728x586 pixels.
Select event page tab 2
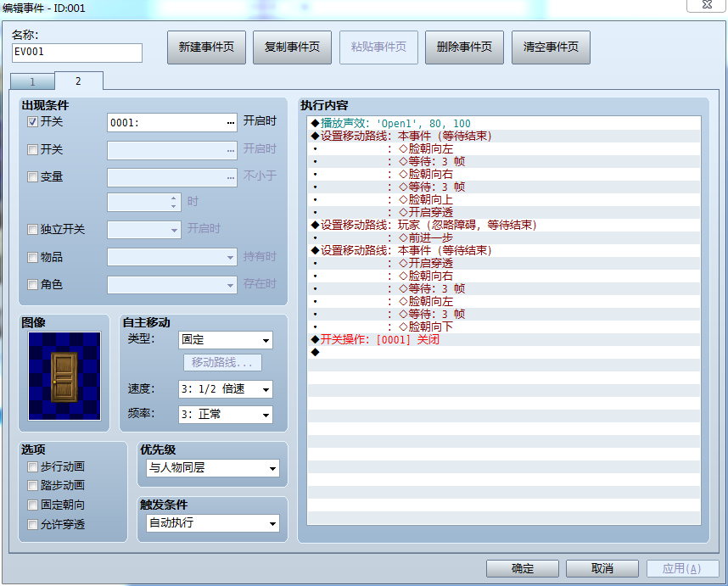pos(78,81)
